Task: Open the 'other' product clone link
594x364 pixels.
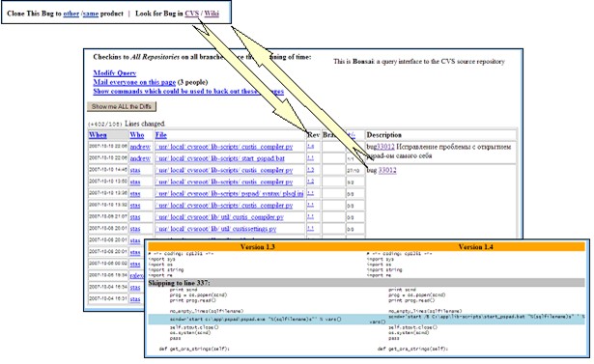Action: 71,14
